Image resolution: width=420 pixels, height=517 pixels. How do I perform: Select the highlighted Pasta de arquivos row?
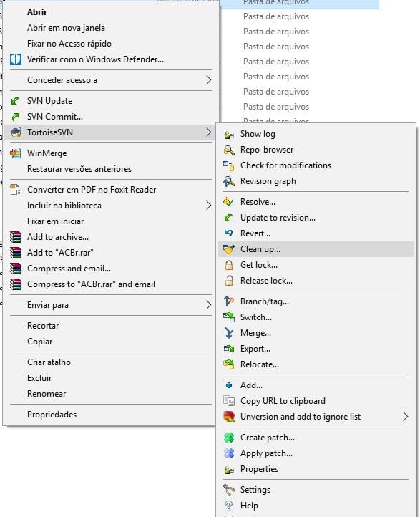tap(299, 4)
